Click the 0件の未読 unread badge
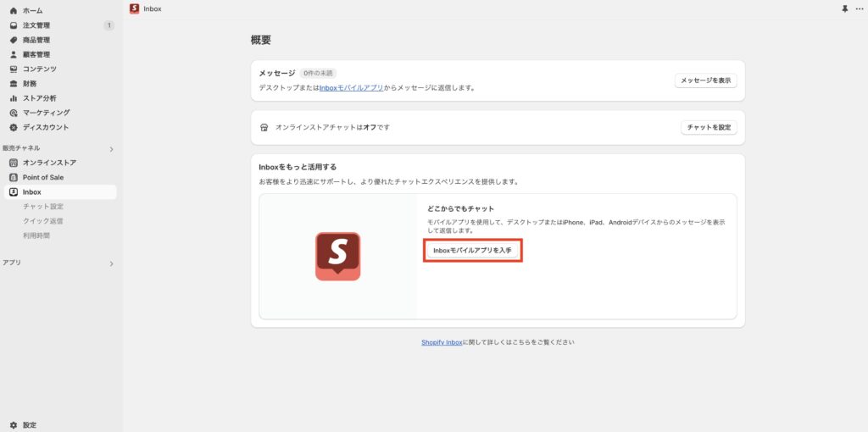Viewport: 868px width, 432px height. point(319,73)
